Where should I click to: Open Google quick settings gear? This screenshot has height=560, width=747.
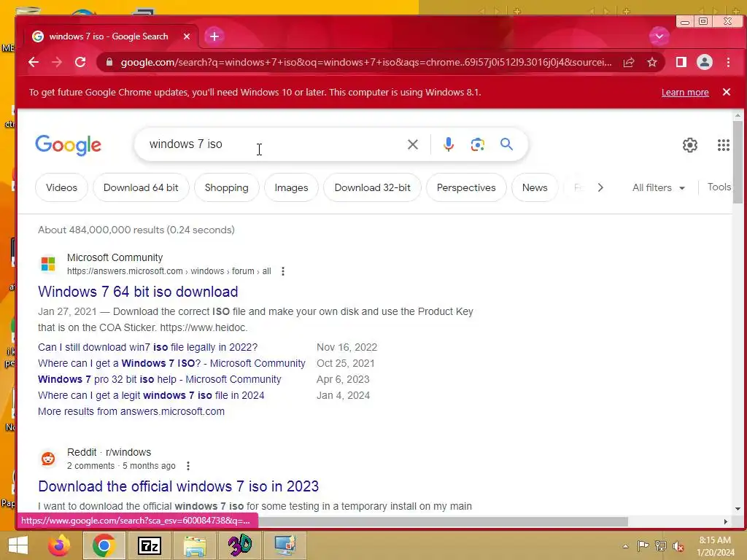(x=689, y=145)
